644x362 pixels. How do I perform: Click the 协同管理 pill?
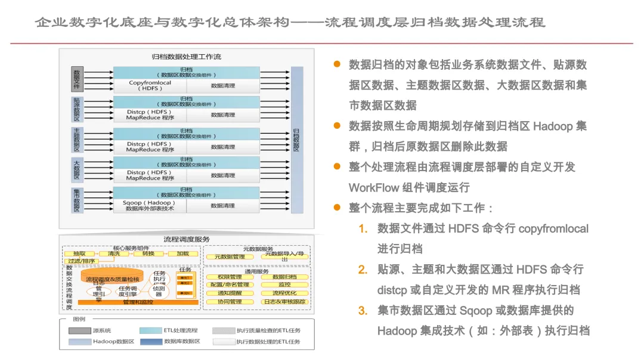230,302
